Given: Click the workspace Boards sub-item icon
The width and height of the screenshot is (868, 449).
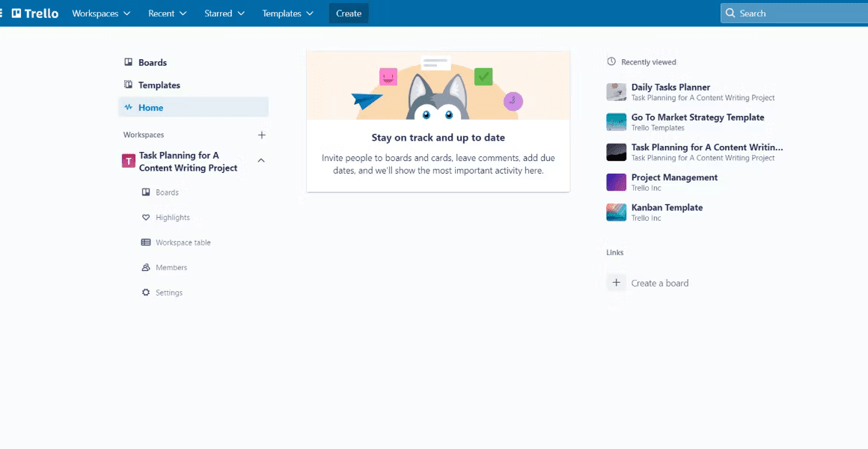Looking at the screenshot, I should click(146, 192).
